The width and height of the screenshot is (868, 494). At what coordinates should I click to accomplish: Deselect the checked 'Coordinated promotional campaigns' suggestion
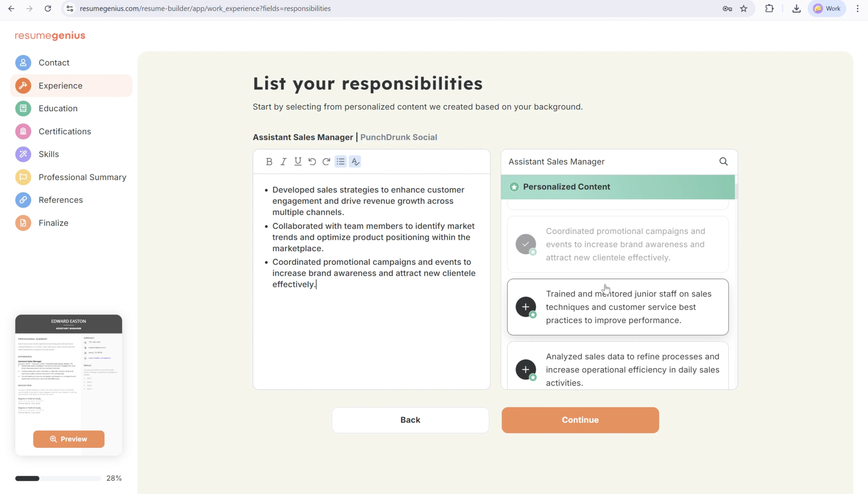(x=525, y=244)
